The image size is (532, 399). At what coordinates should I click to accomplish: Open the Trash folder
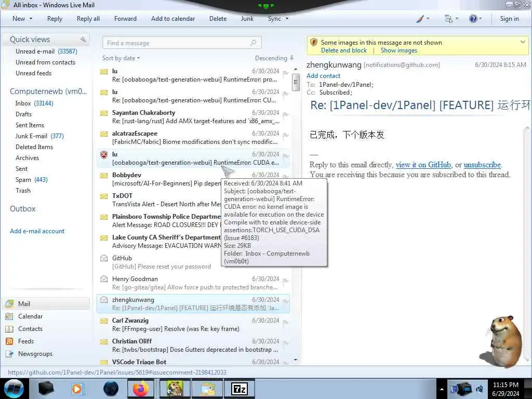click(23, 190)
